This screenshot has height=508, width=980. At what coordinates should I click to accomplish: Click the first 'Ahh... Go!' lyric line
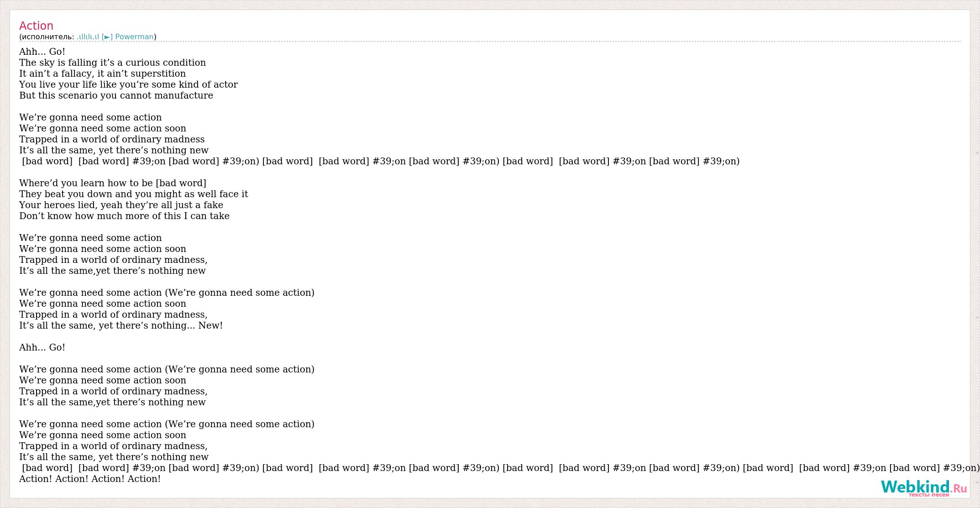pos(42,52)
